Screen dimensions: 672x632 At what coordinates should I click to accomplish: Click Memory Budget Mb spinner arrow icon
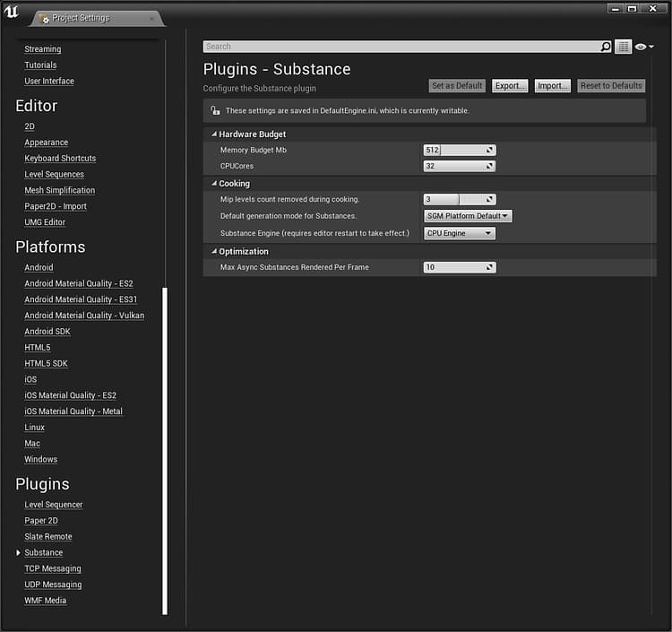point(489,150)
